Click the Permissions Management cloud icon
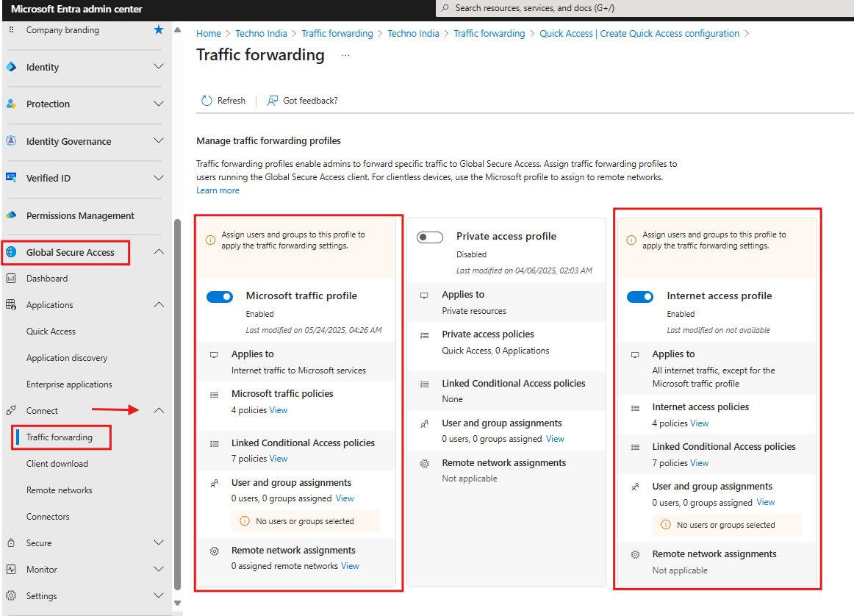Screen dimensions: 854x616 pyautogui.click(x=11, y=215)
